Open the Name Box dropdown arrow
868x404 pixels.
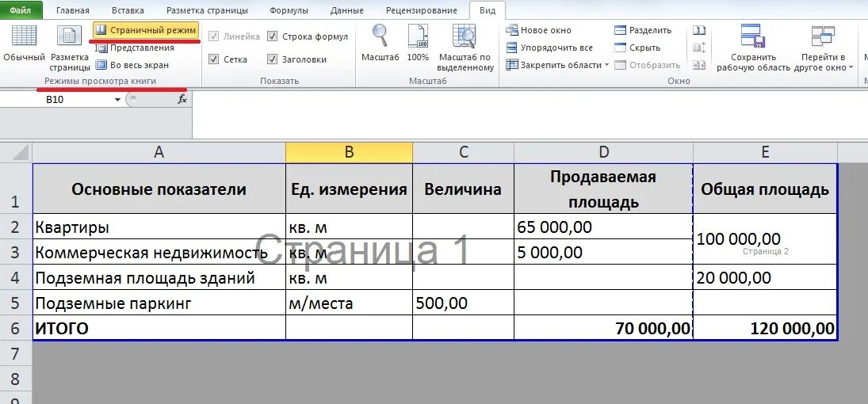[117, 100]
